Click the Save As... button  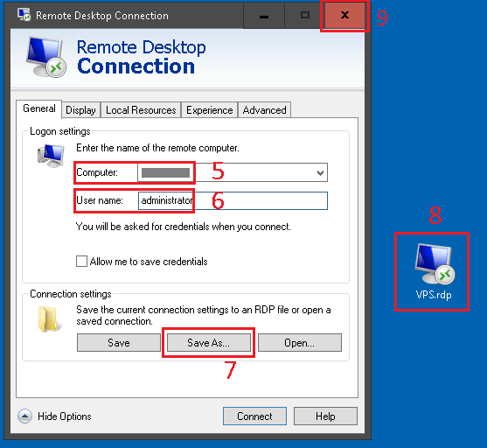pos(209,343)
